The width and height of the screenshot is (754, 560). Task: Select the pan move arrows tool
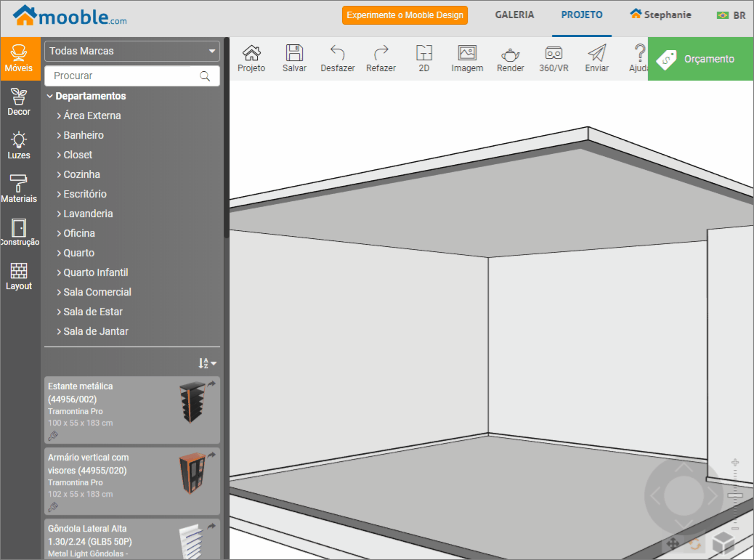(x=673, y=543)
